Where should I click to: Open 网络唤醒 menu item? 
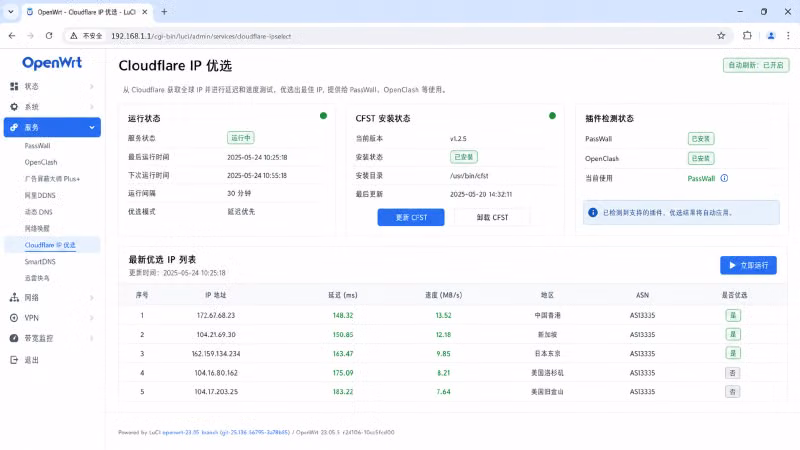coord(37,228)
